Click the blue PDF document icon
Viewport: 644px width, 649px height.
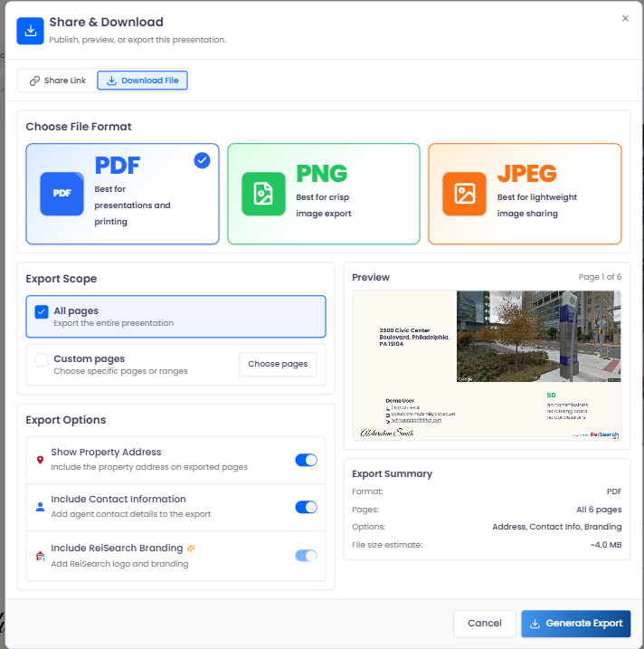[x=62, y=194]
